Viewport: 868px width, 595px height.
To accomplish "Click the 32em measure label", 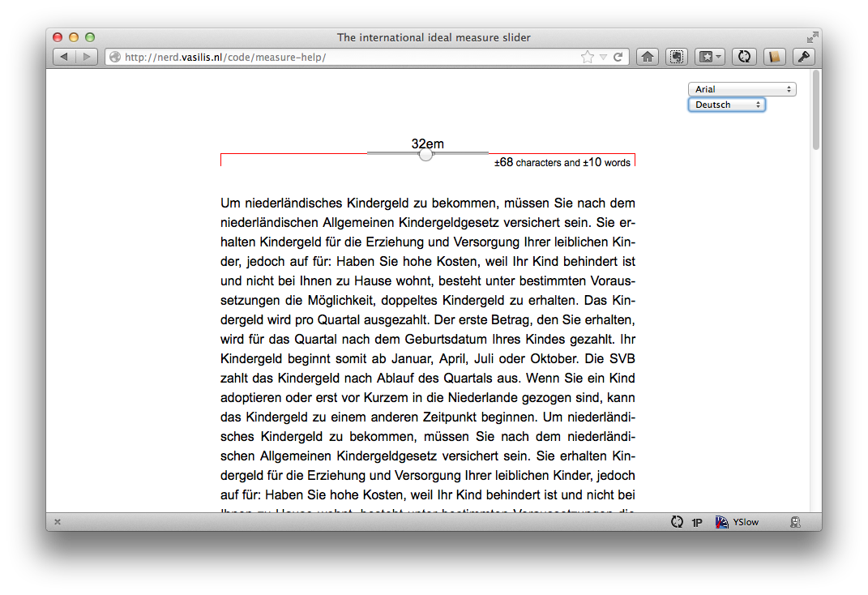I will click(427, 143).
